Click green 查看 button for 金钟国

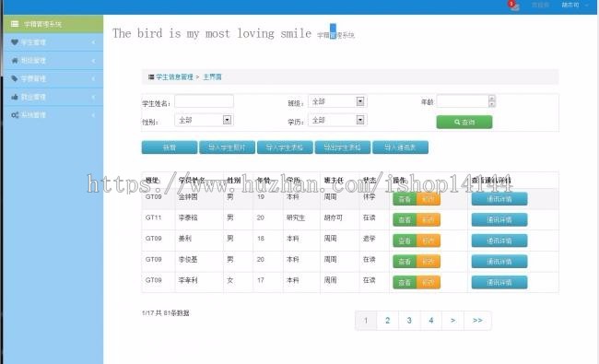[x=405, y=199]
